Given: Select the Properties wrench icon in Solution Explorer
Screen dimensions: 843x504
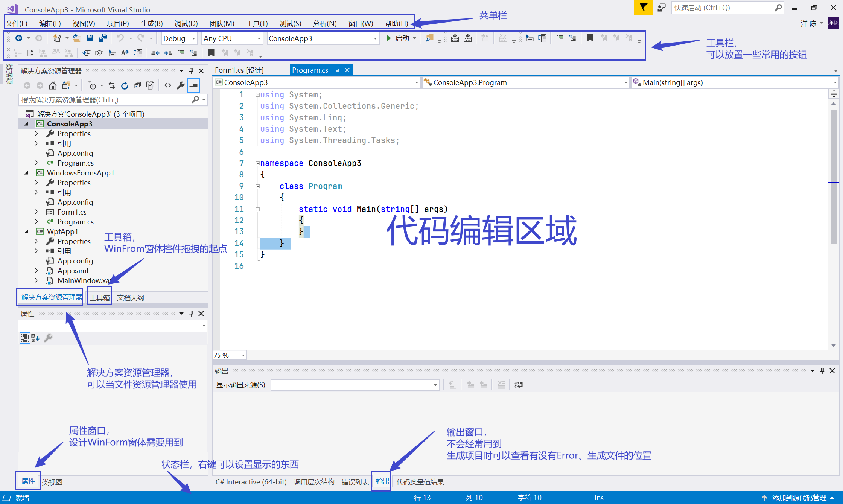Looking at the screenshot, I should (x=181, y=85).
